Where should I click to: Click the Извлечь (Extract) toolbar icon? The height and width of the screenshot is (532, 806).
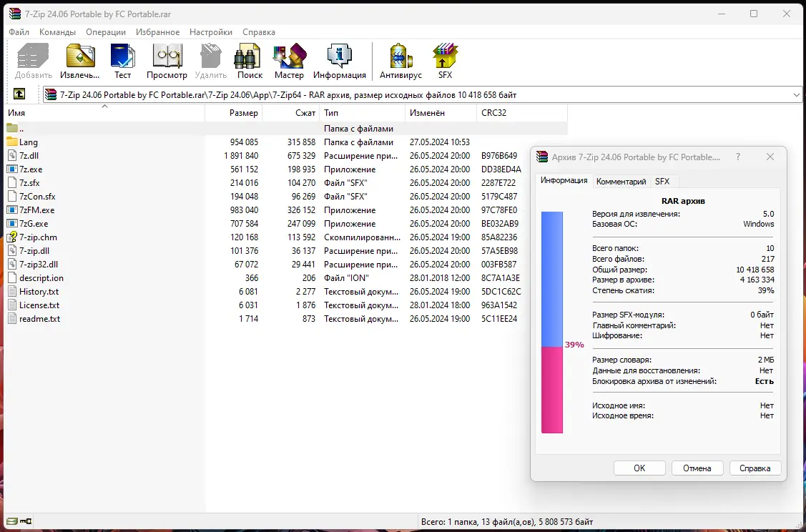[x=79, y=60]
